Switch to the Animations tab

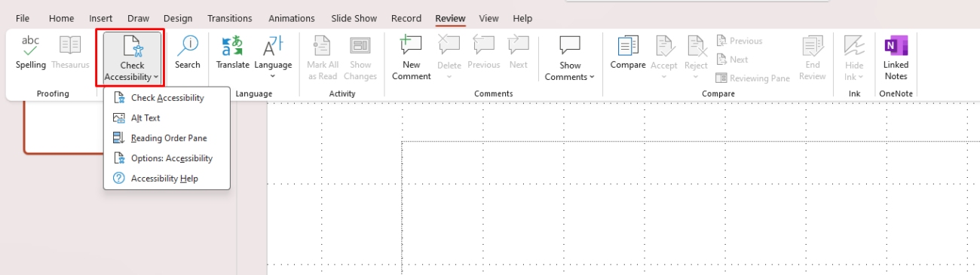292,18
